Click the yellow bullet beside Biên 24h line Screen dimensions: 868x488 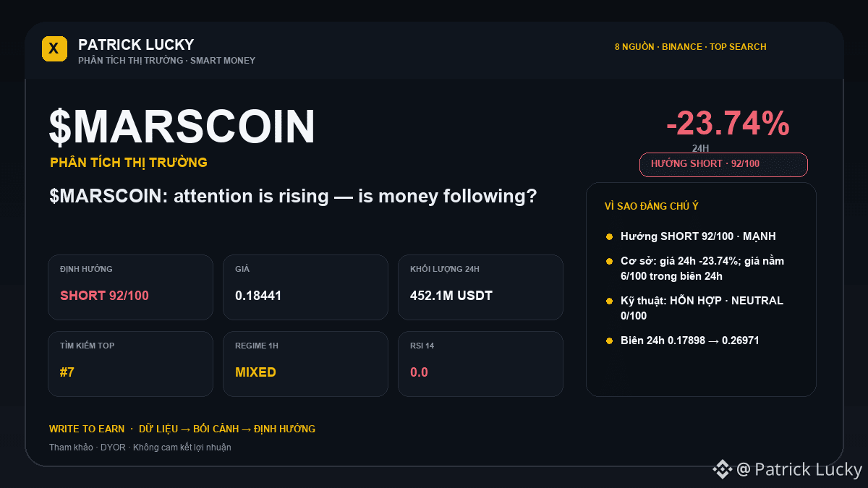[x=610, y=341]
